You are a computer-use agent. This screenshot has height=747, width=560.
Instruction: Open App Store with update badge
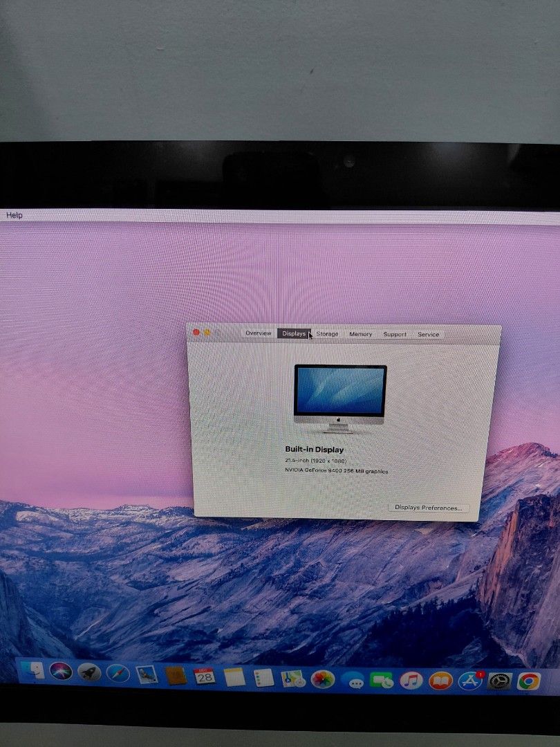point(471,681)
